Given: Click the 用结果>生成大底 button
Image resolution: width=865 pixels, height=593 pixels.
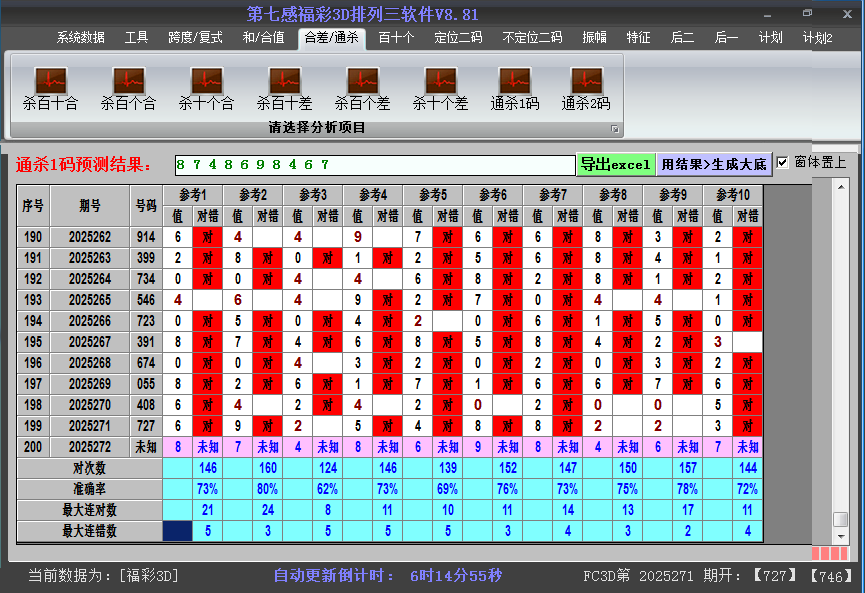Looking at the screenshot, I should coord(714,164).
